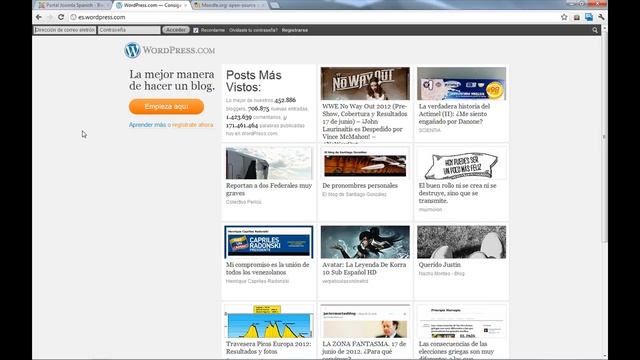Viewport: 640px width, 360px height.
Task: Open a new browser tab
Action: [275, 5]
